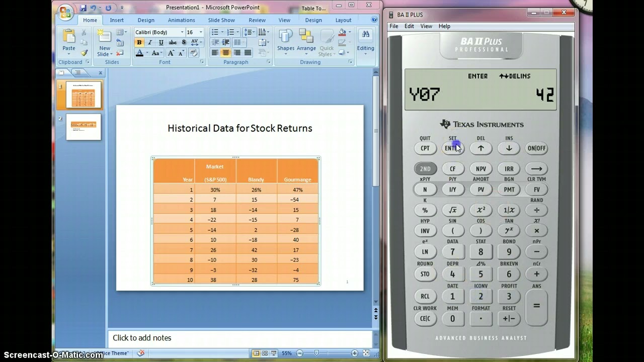Hit the calculator backspace arrow key

coord(537,169)
